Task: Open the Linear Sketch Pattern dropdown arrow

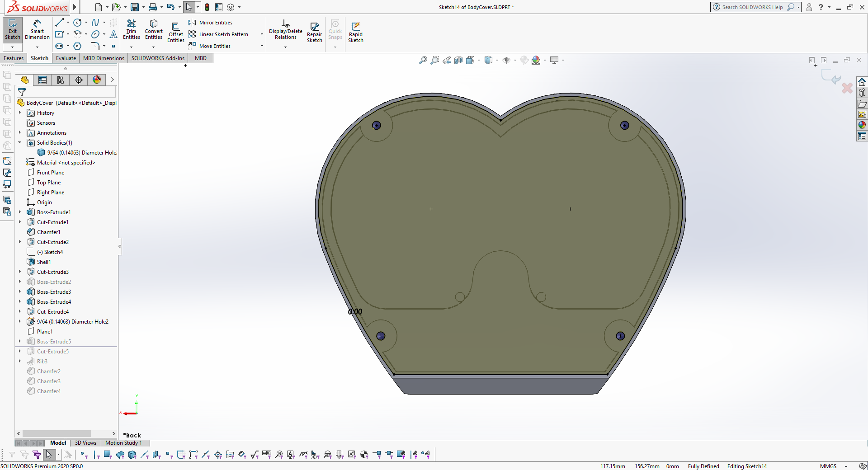Action: tap(262, 34)
